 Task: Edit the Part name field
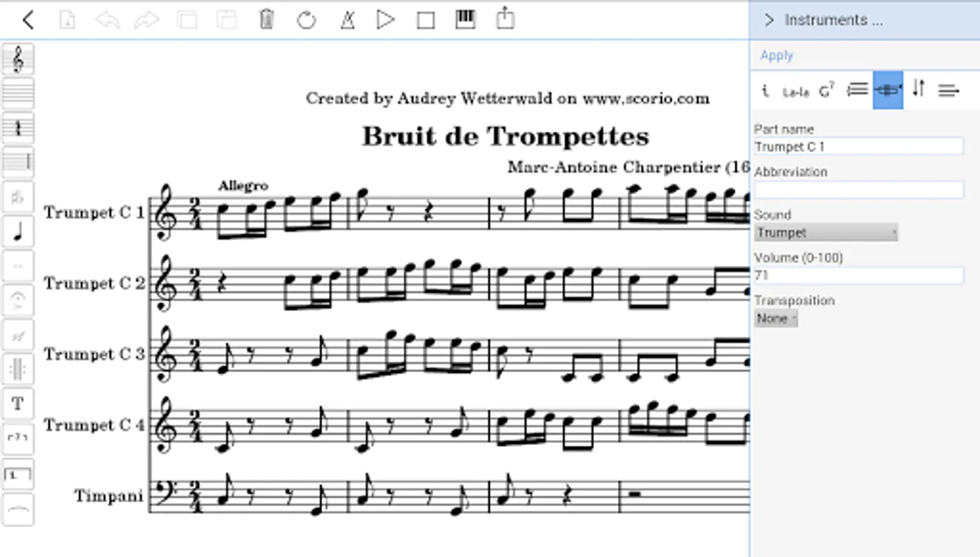click(x=858, y=147)
